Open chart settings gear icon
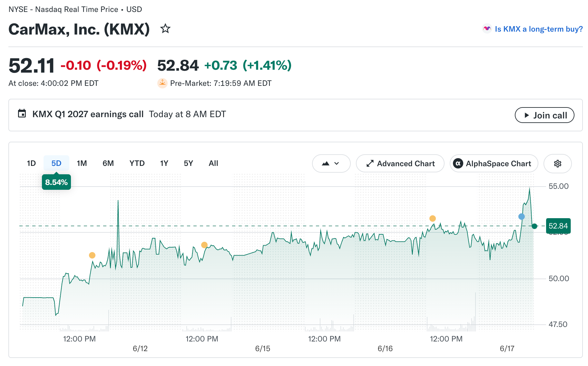This screenshot has height=366, width=588. click(557, 164)
